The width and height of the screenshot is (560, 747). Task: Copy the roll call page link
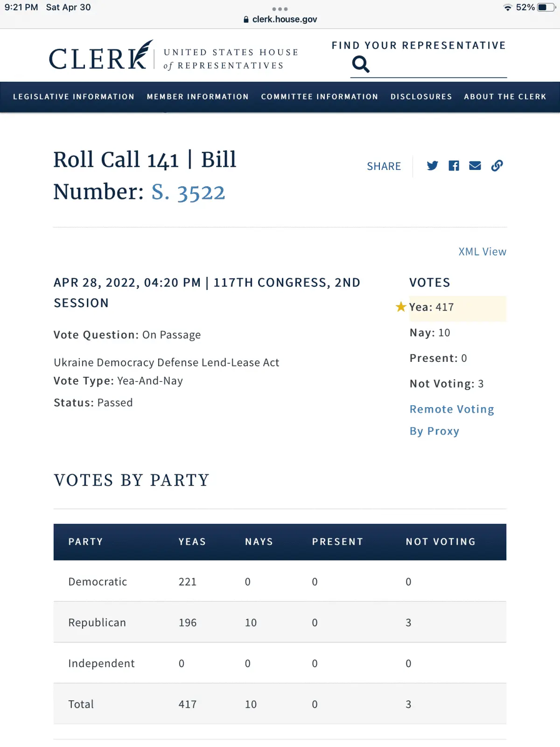click(497, 166)
